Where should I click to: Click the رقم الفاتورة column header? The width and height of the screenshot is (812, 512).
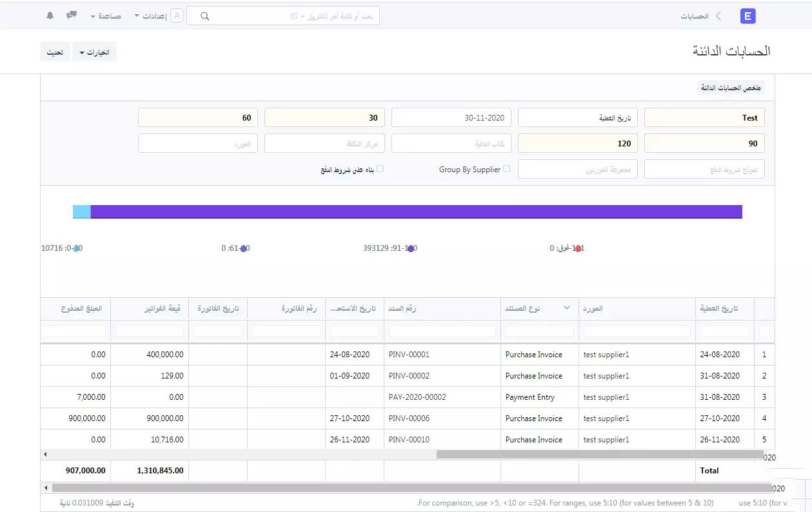coord(286,308)
